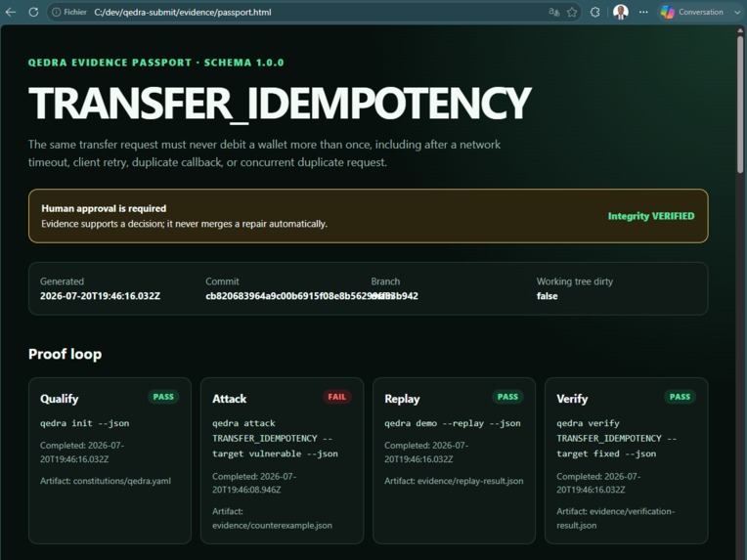Screen dimensions: 747x560
Task: Select the TRANSFER_IDEMPOTENCY heading
Action: click(280, 104)
